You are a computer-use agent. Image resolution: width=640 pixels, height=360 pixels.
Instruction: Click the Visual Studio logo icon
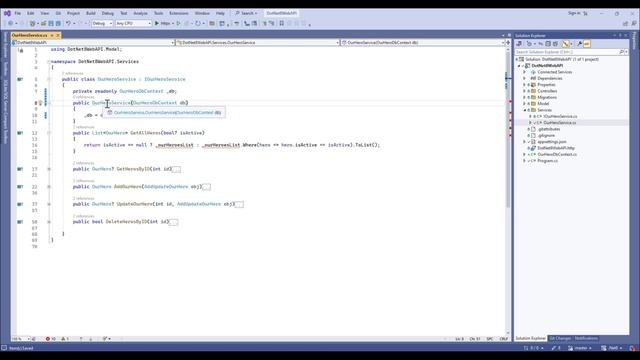(x=7, y=13)
